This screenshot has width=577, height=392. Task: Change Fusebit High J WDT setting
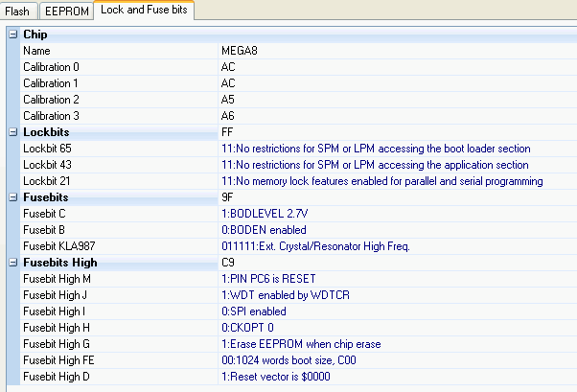[398, 295]
